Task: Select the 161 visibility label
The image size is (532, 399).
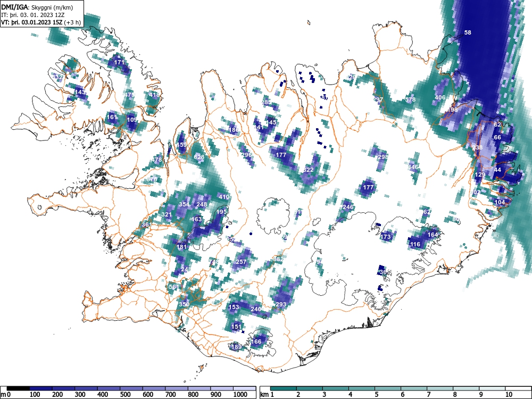Action: [x=112, y=118]
